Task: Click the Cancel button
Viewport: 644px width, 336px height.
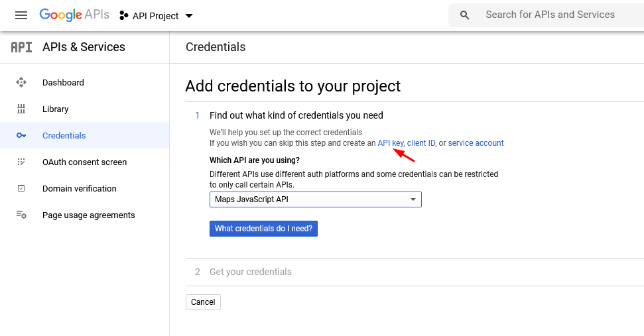Action: tap(203, 302)
